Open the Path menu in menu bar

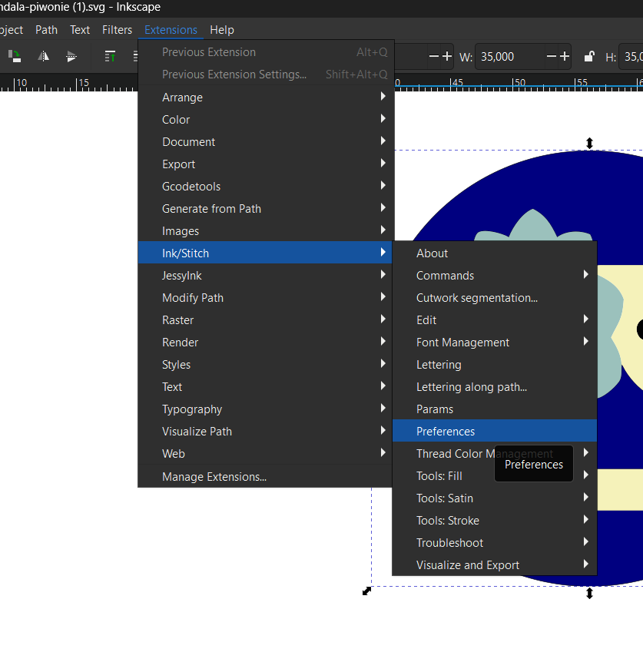coord(46,30)
